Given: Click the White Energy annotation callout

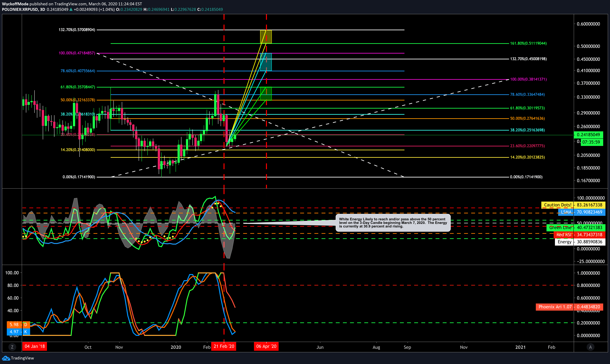Looking at the screenshot, I should [393, 223].
